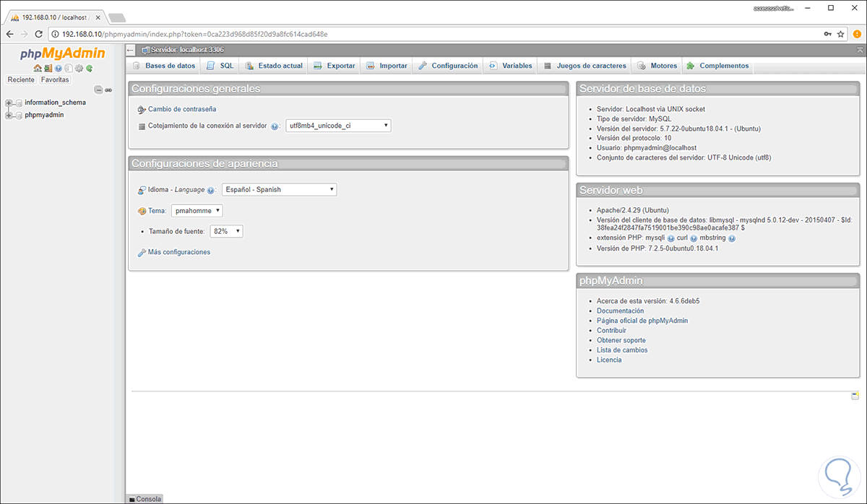Click the saved password key icon in address bar
The width and height of the screenshot is (867, 504).
pyautogui.click(x=827, y=34)
